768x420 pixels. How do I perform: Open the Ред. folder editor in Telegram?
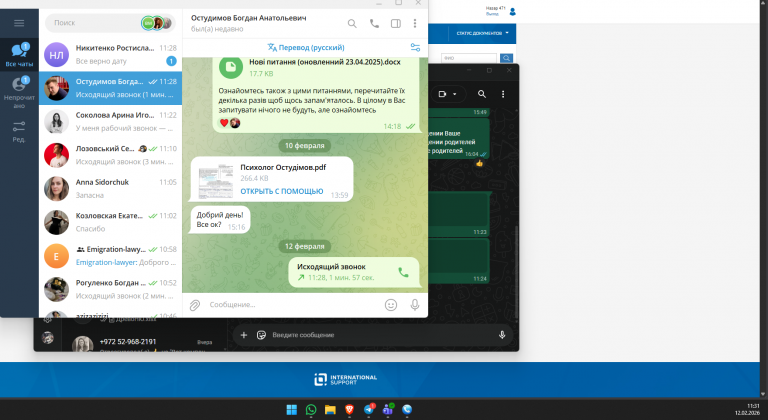tap(19, 131)
